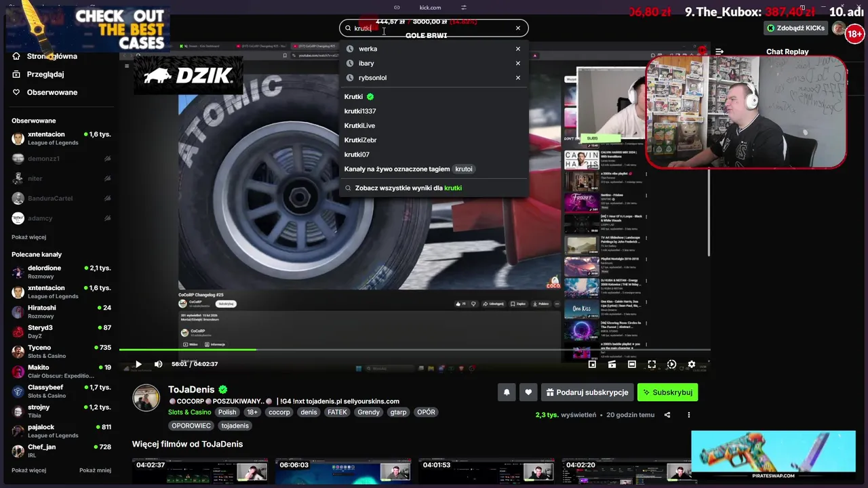This screenshot has height=488, width=868.
Task: Follow ToJaDenis with the heart button
Action: [x=528, y=392]
